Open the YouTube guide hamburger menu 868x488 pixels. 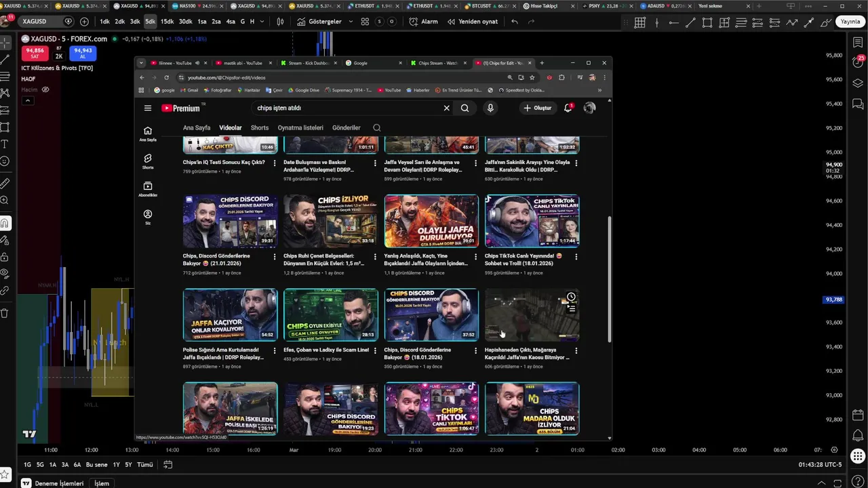coord(148,108)
